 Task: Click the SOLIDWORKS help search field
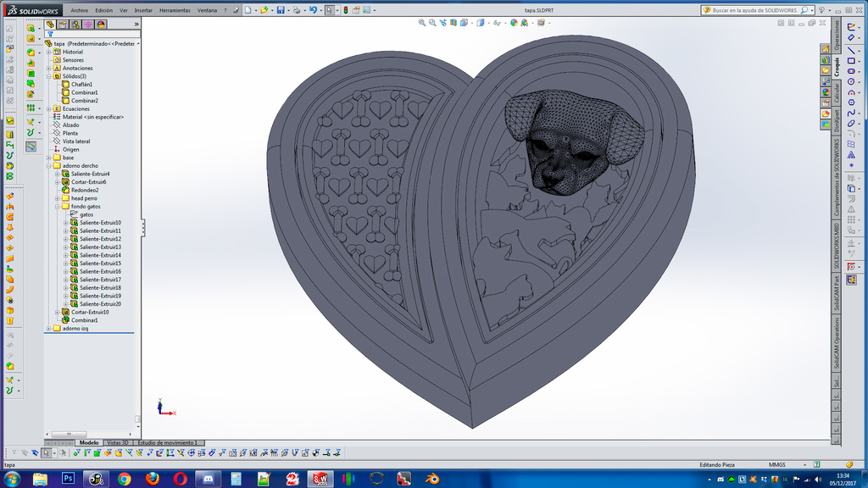click(754, 10)
